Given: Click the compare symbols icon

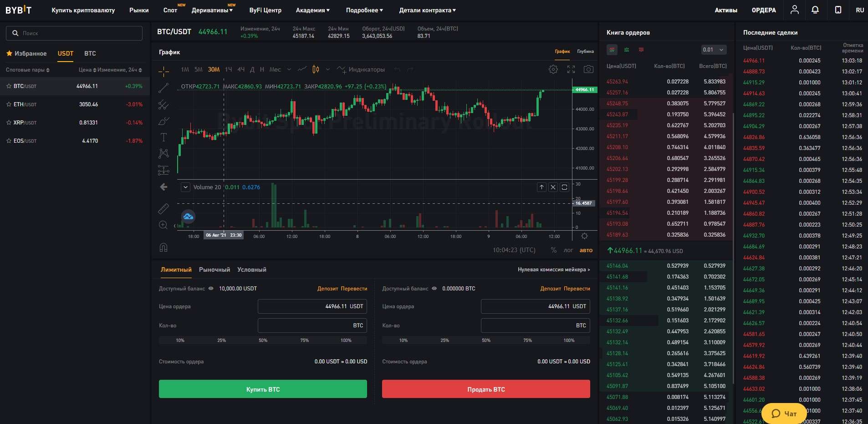Looking at the screenshot, I should click(302, 69).
